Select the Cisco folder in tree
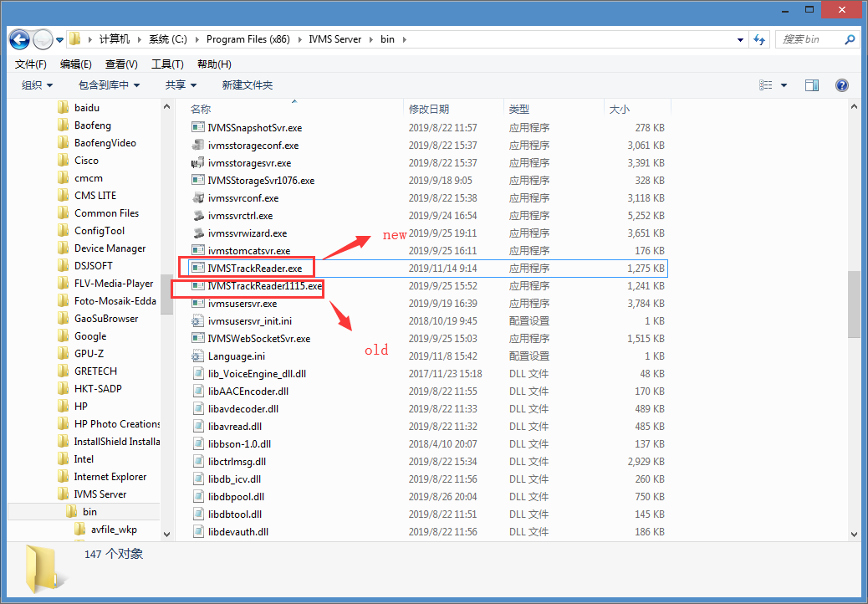This screenshot has width=868, height=604. (x=86, y=160)
